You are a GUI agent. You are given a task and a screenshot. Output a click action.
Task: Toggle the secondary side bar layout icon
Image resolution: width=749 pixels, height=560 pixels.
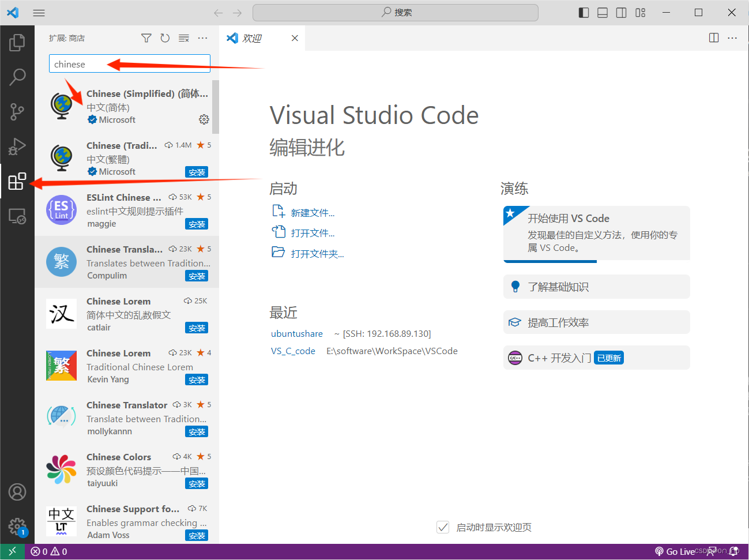pyautogui.click(x=622, y=13)
